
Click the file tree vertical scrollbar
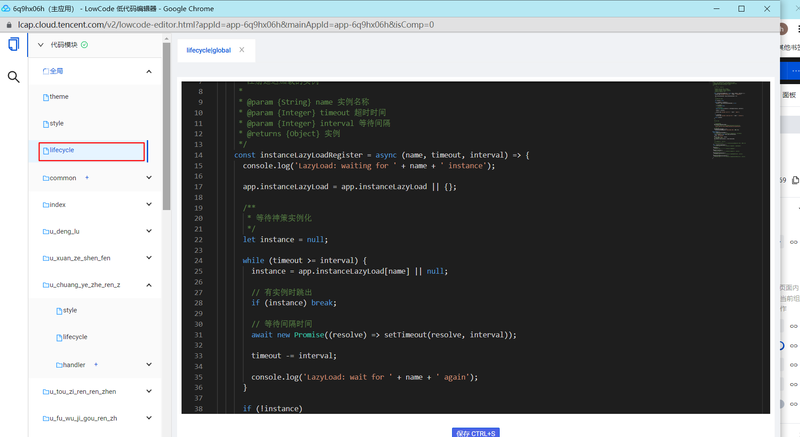[167, 125]
